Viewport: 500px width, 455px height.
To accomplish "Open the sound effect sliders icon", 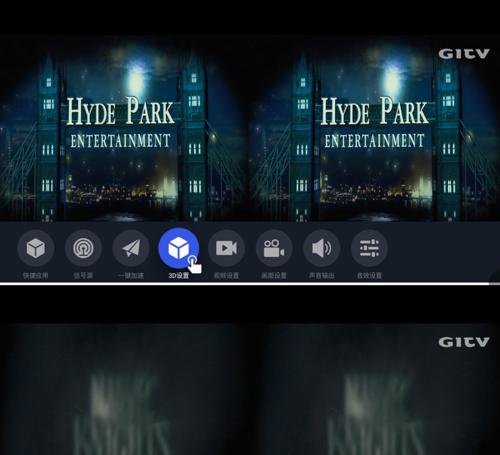I will (369, 248).
